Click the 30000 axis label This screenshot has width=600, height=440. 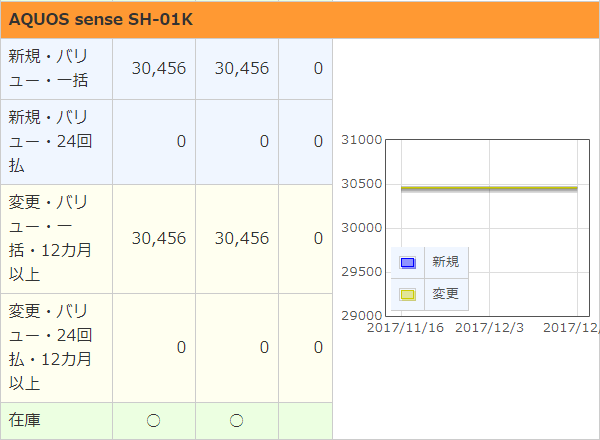click(x=362, y=228)
